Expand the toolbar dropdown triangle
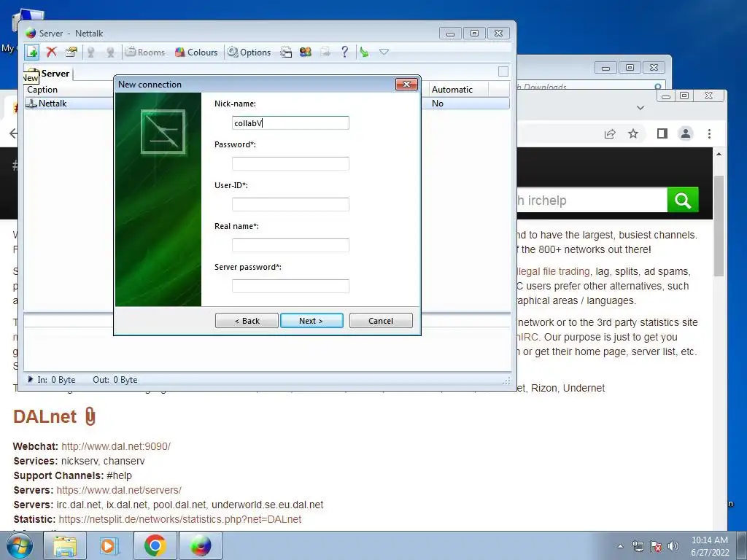The width and height of the screenshot is (747, 560). click(x=384, y=52)
